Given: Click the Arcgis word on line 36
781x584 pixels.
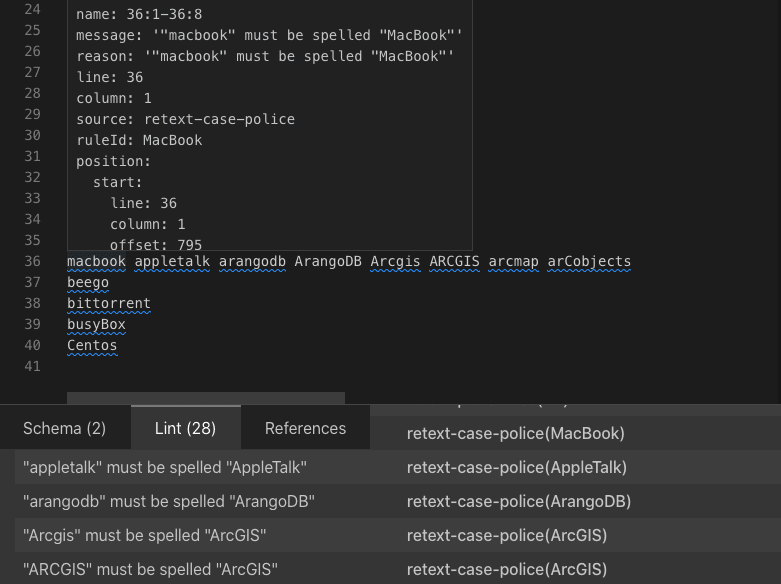Looking at the screenshot, I should (395, 261).
